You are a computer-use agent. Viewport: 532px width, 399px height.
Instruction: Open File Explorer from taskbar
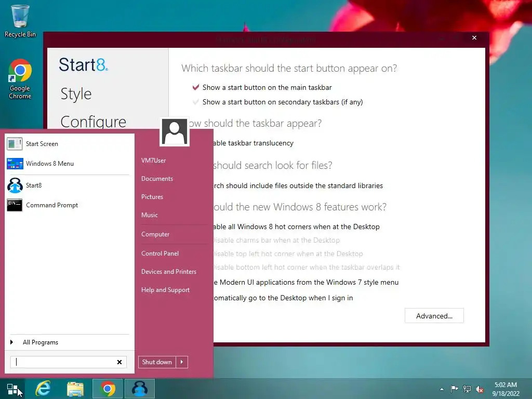(75, 389)
